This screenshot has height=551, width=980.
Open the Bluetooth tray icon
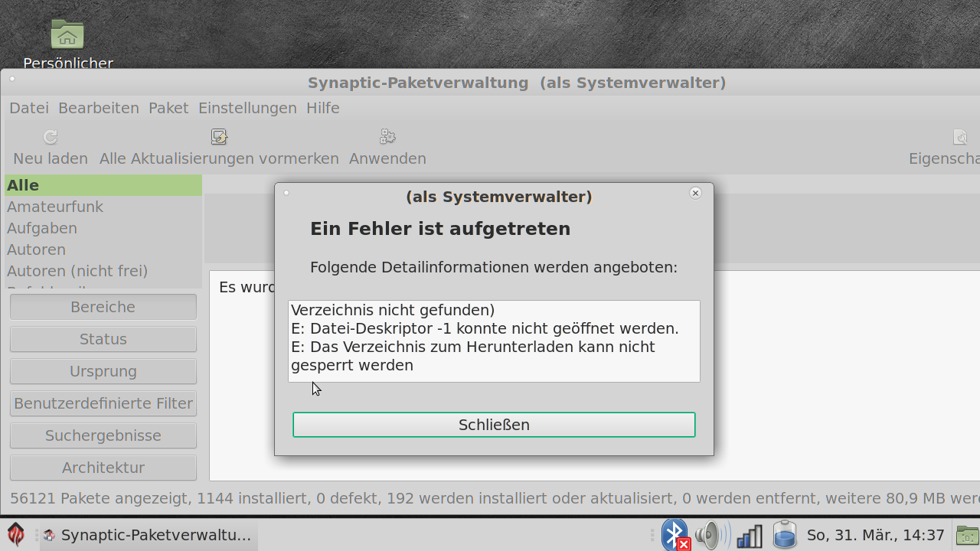coord(675,535)
